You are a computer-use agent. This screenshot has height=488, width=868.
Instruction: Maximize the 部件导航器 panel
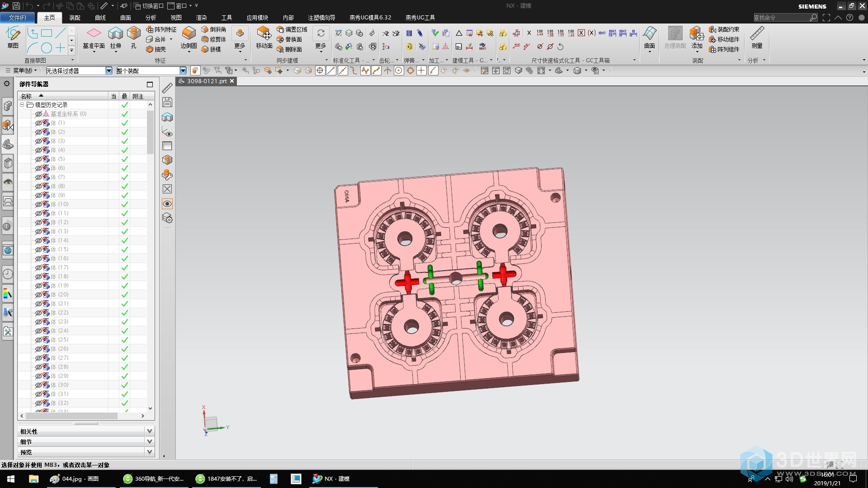pyautogui.click(x=150, y=84)
